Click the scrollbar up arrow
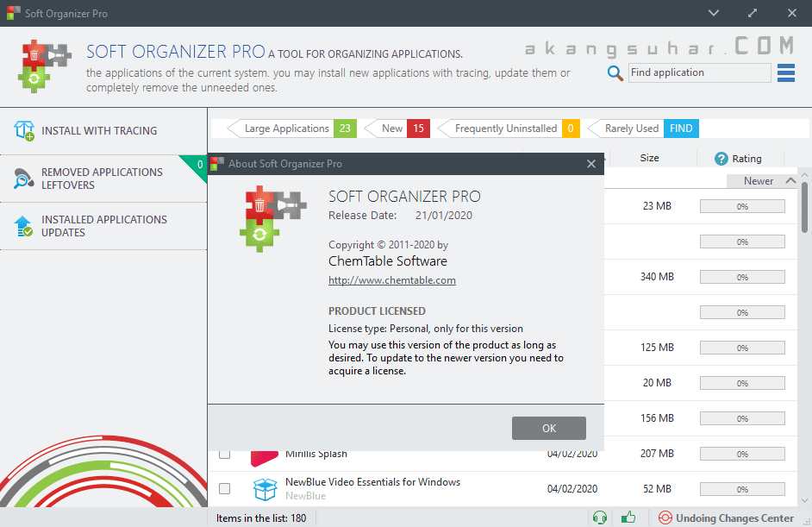 (804, 174)
